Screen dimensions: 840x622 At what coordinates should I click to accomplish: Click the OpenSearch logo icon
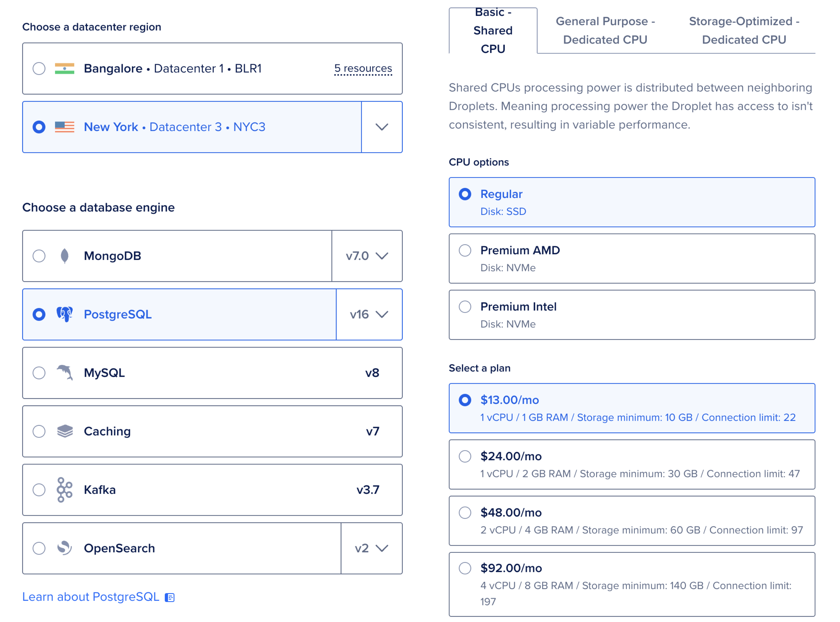point(64,548)
